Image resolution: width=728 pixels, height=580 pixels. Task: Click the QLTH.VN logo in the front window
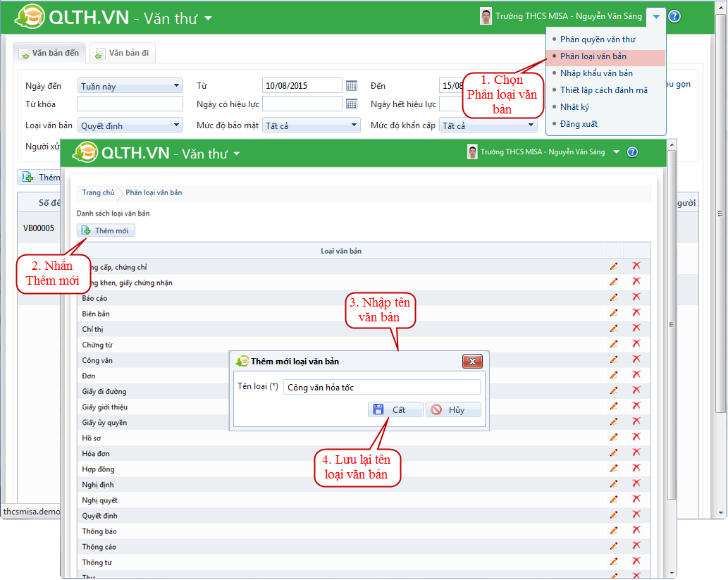(122, 153)
